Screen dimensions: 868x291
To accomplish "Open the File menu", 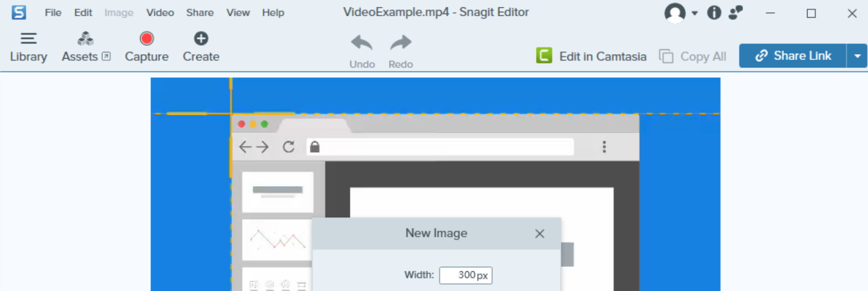I will [x=53, y=13].
